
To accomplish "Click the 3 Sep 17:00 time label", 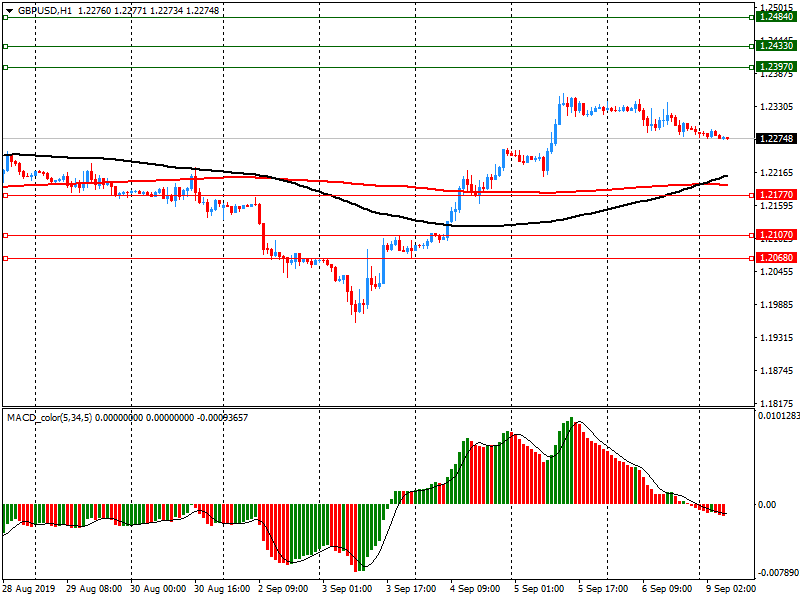I will tap(411, 589).
